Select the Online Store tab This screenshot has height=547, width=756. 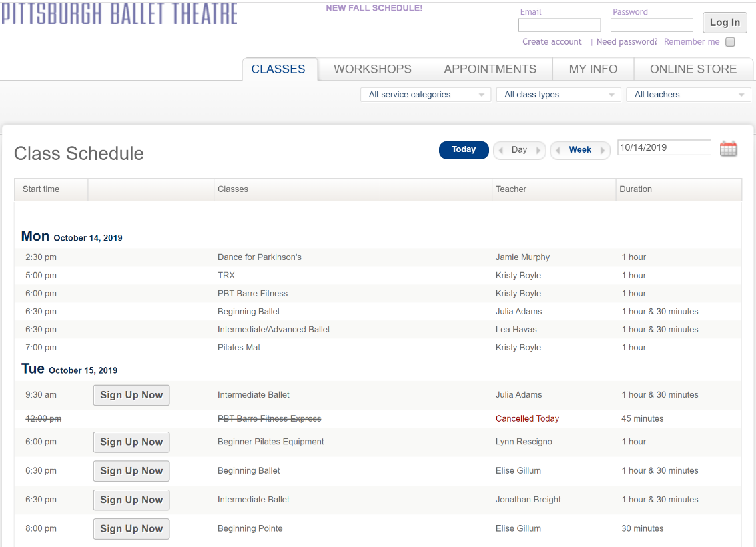click(x=693, y=69)
